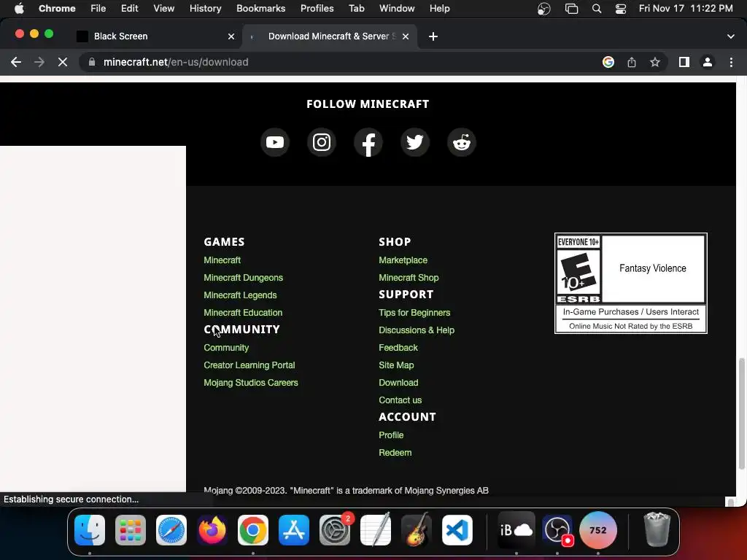The image size is (747, 560).
Task: Open the Redeem link
Action: tap(395, 453)
